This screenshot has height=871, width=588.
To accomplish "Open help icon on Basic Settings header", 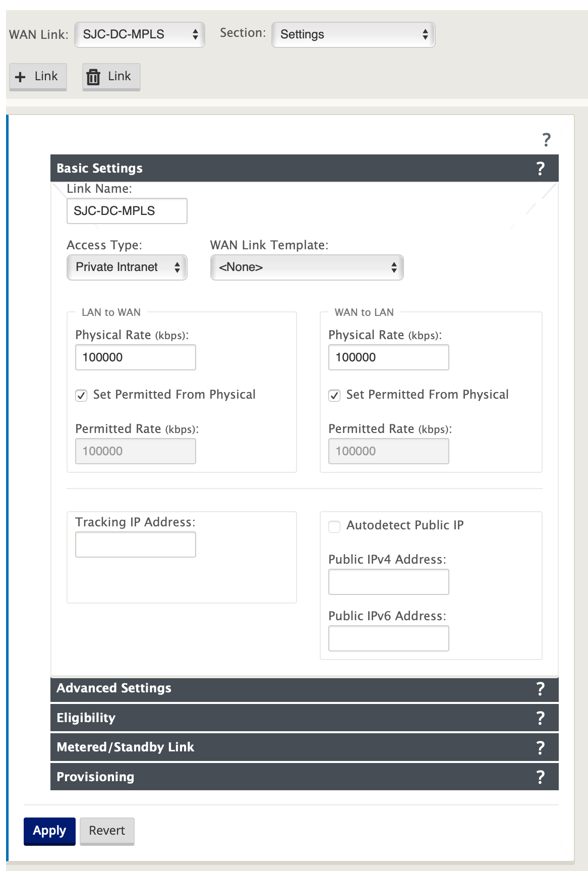I will pos(540,169).
